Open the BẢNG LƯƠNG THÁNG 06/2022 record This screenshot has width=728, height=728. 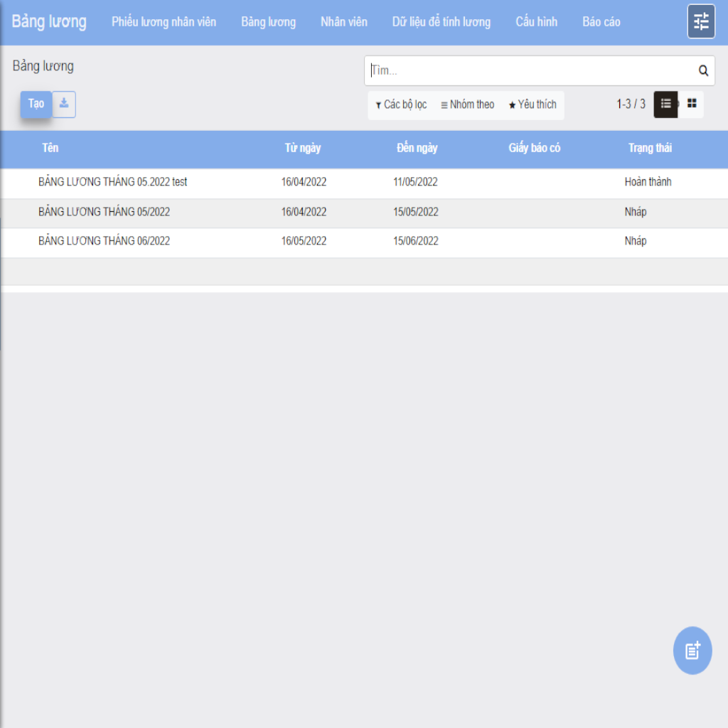[104, 241]
